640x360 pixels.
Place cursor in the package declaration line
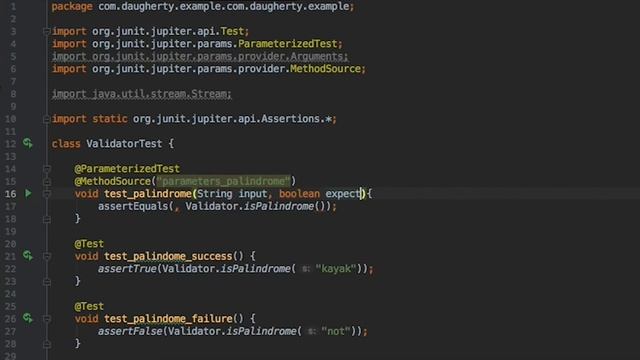[x=203, y=7]
